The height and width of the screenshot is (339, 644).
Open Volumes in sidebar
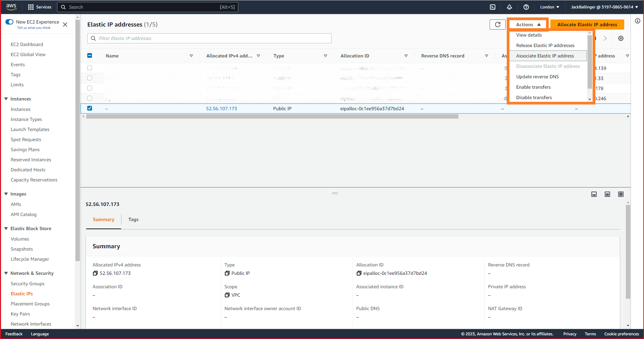[20, 239]
